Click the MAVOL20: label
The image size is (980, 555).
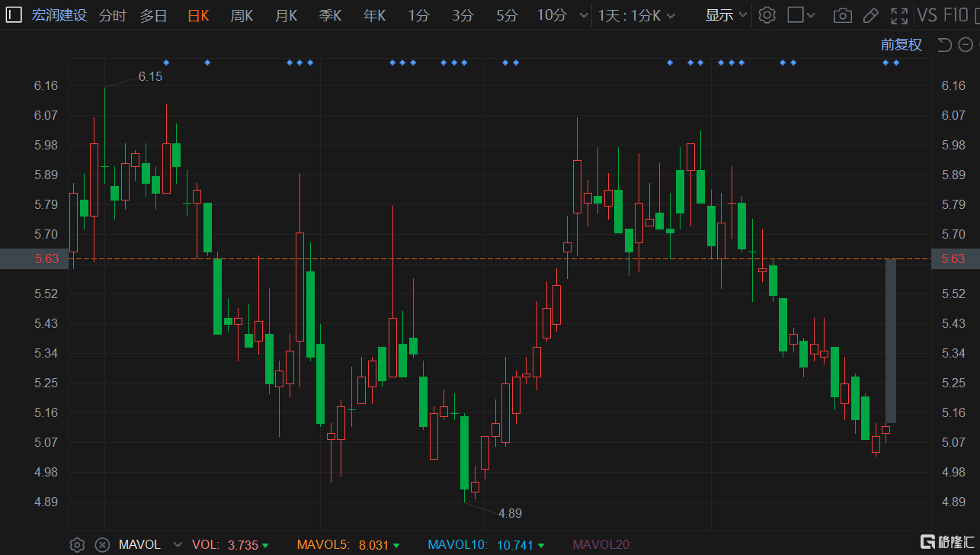click(602, 544)
